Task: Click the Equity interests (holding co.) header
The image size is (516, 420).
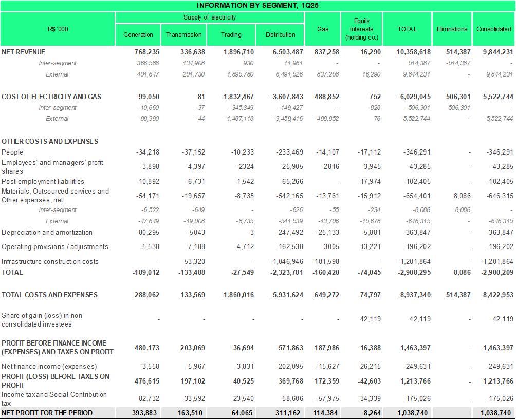Action: 362,29
